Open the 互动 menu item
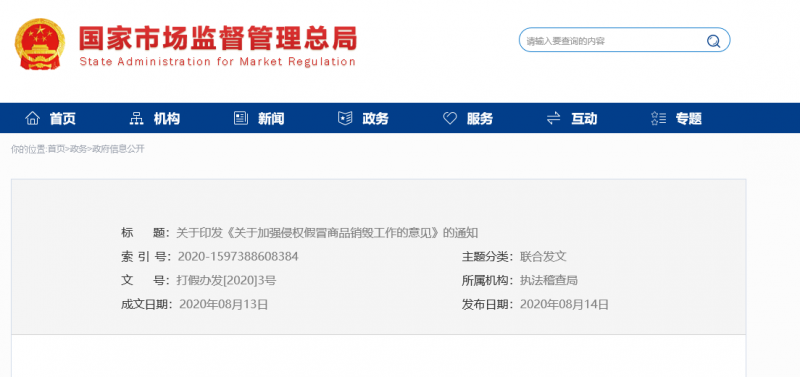Viewport: 800px width, 377px height. (584, 119)
